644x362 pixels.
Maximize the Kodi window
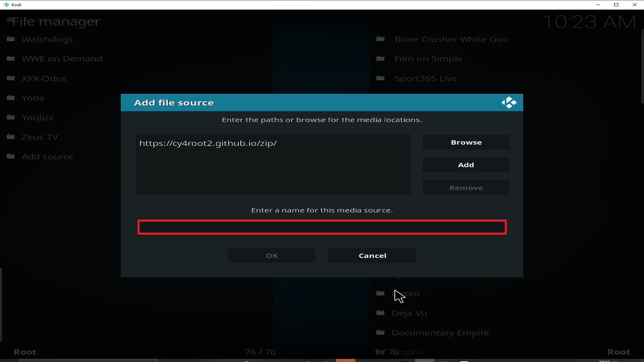click(x=616, y=5)
